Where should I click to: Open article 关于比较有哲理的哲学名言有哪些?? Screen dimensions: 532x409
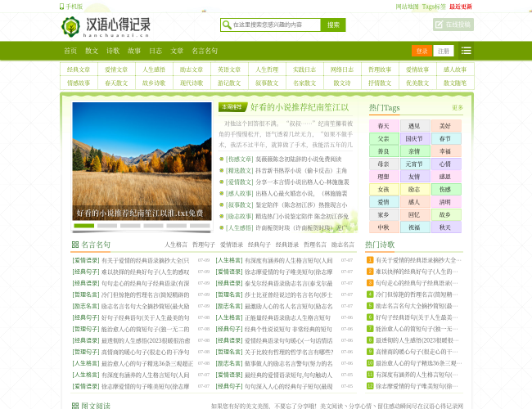coord(290,352)
